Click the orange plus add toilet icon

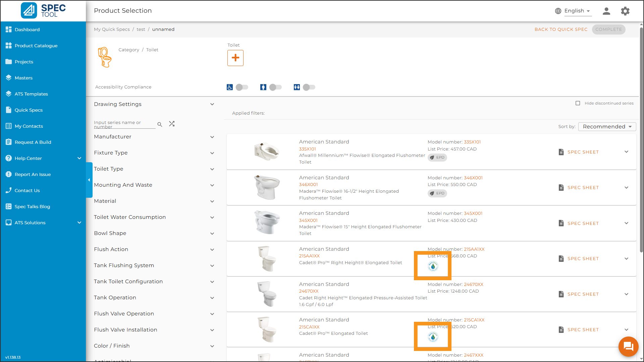point(235,58)
